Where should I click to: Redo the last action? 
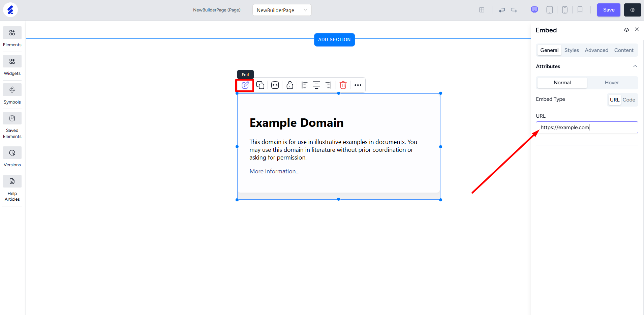pos(514,10)
